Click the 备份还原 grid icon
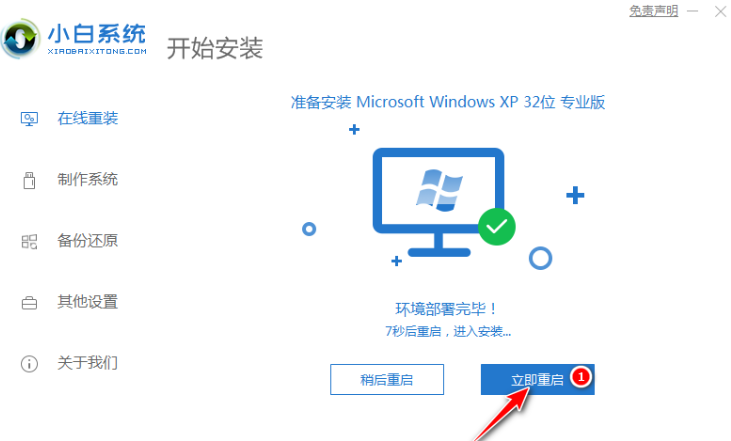The image size is (731, 441). click(x=29, y=241)
